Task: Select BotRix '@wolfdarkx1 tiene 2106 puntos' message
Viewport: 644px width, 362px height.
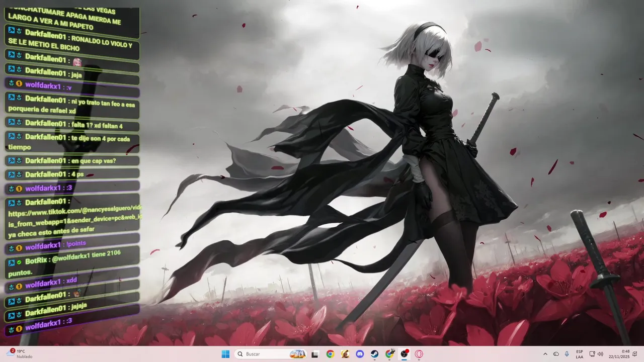Action: pos(72,263)
